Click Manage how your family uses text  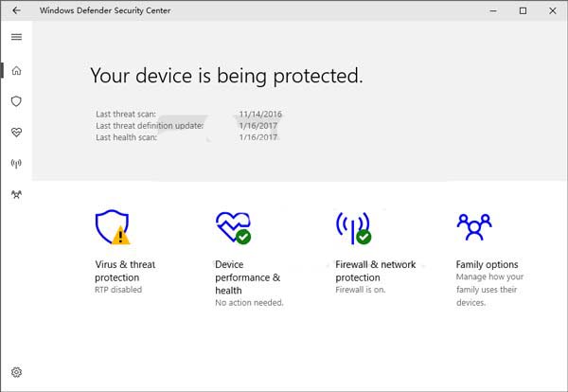[489, 290]
